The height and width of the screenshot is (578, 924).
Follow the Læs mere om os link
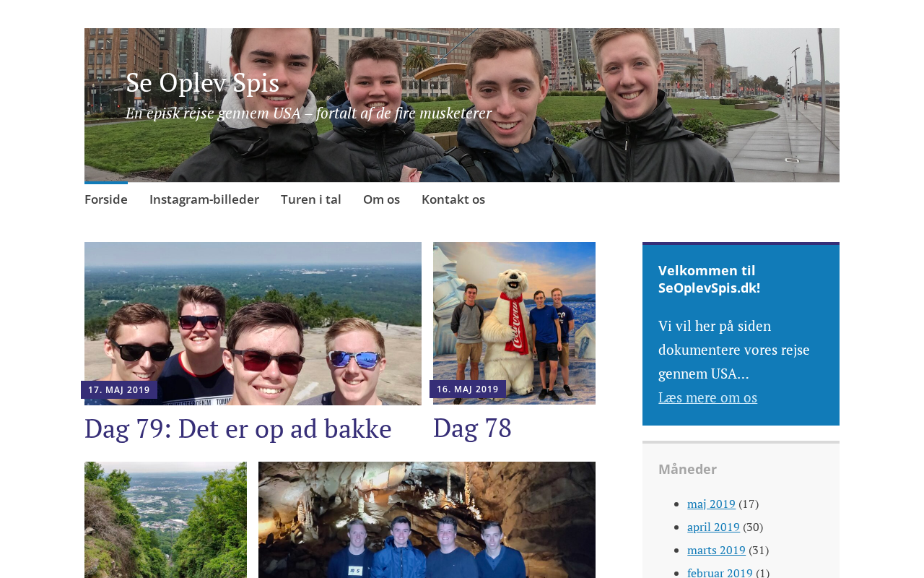pyautogui.click(x=707, y=397)
